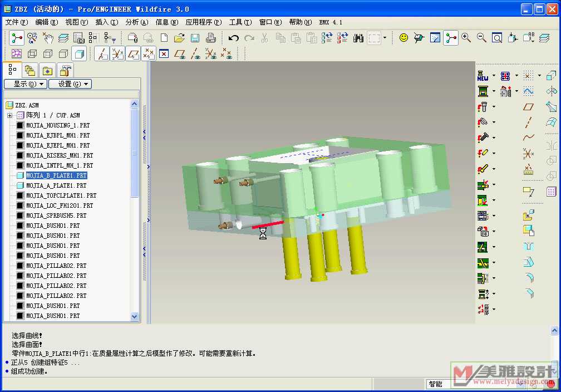Screen dimensions: 561x392
Task: Select the datum curve tool in the right toolbar
Action: click(528, 138)
